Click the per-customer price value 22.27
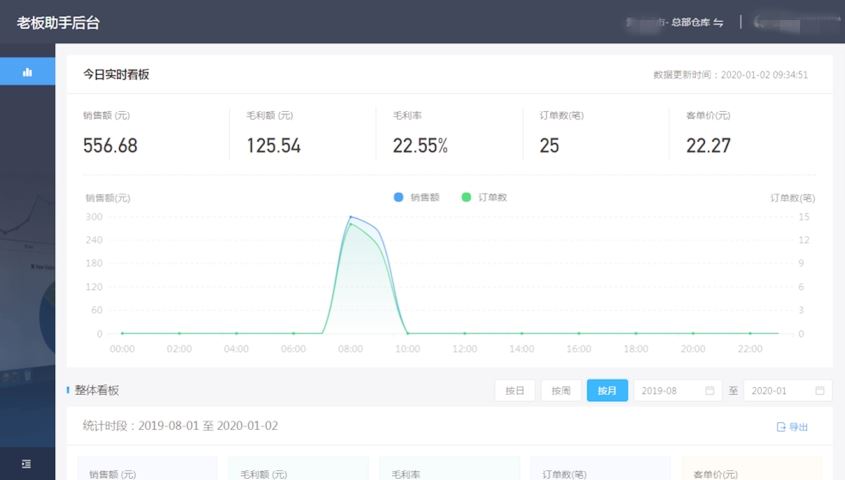Viewport: 845px width, 480px height. 708,145
